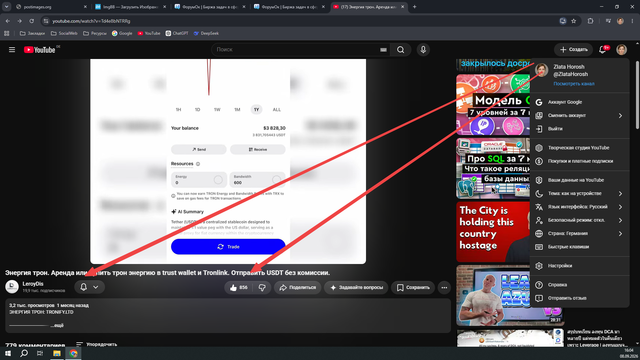Viewport: 640px width, 360px height.
Task: Switch to the Img88 tab
Action: click(x=131, y=7)
